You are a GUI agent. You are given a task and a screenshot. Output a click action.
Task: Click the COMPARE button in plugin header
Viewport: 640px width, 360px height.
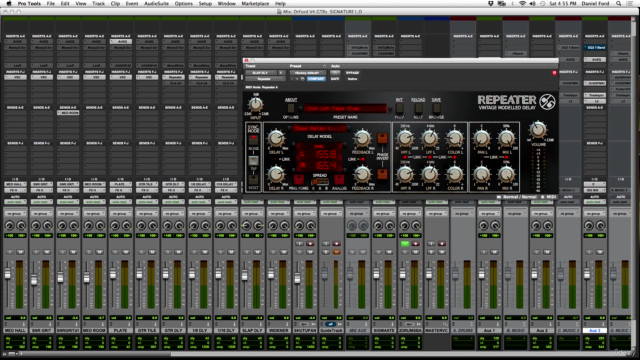316,79
